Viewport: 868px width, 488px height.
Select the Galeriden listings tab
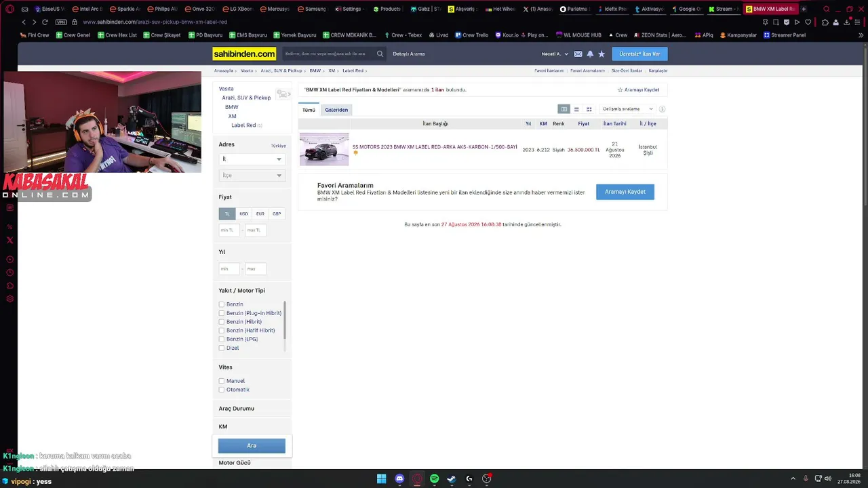(x=336, y=110)
